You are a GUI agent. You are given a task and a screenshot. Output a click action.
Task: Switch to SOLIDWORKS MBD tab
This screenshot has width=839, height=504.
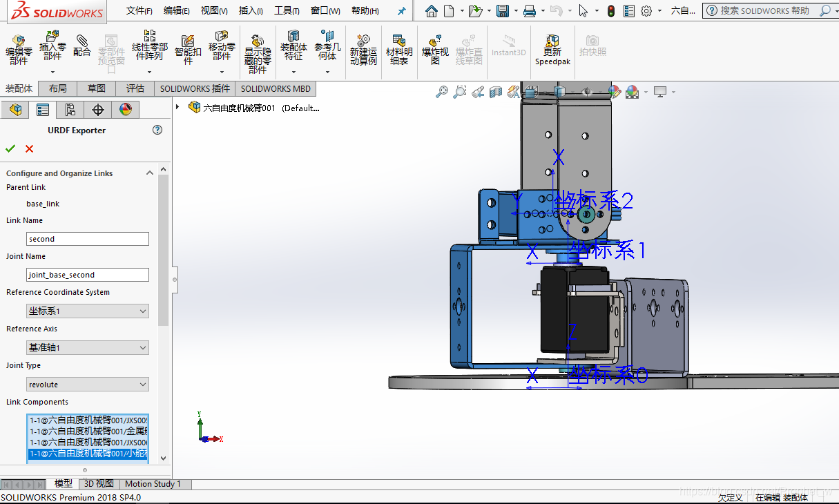click(x=276, y=88)
